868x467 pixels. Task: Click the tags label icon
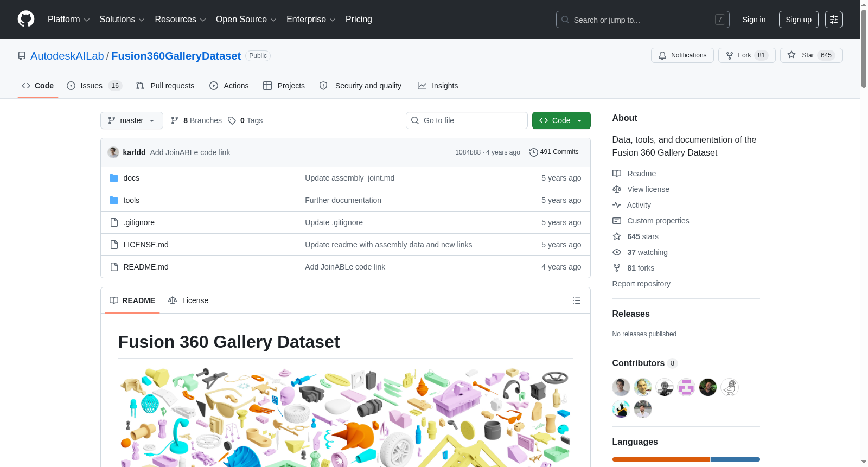pyautogui.click(x=232, y=120)
